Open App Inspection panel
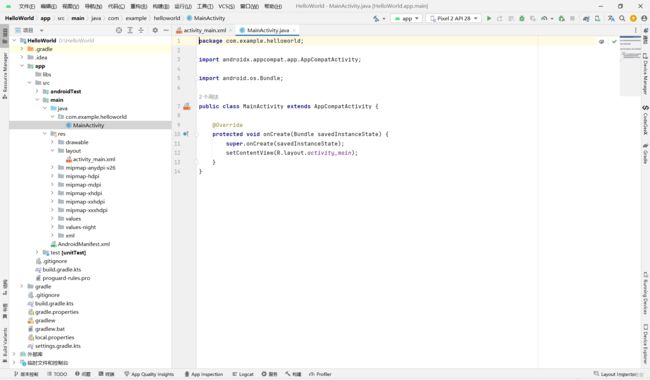Screen dimensions: 650x380 (203, 374)
